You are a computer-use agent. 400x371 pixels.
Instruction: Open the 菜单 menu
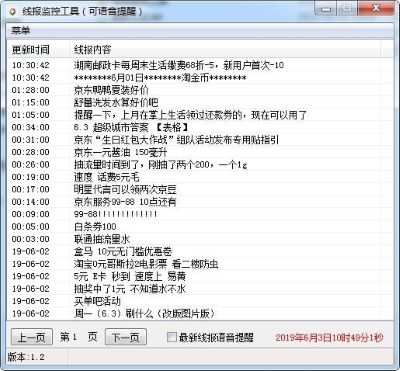click(20, 31)
